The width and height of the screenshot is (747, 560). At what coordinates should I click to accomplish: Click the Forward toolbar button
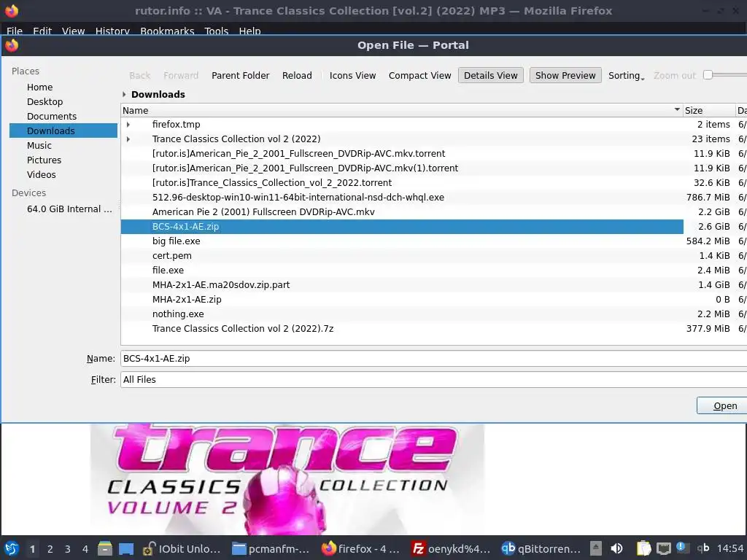point(181,75)
